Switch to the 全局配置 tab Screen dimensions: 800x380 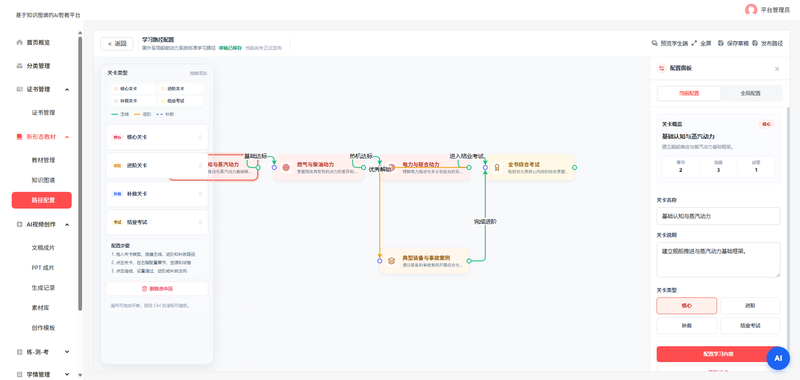[751, 93]
